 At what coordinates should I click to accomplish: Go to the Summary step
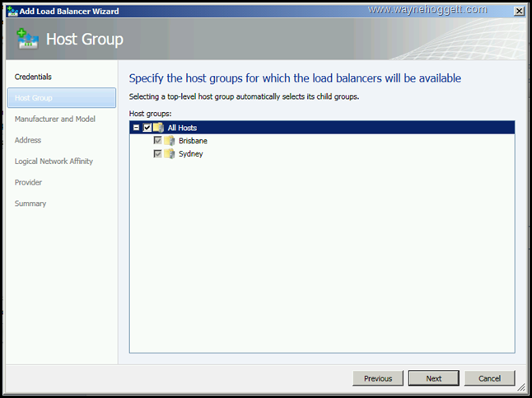click(30, 204)
